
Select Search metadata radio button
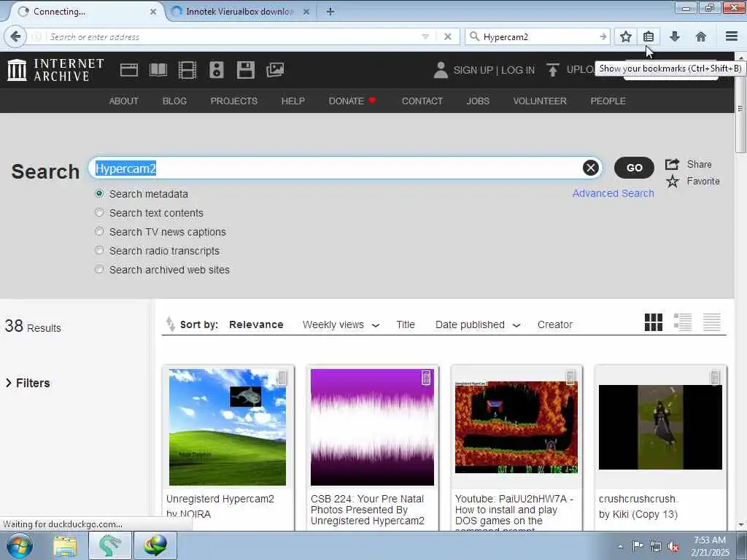(99, 193)
